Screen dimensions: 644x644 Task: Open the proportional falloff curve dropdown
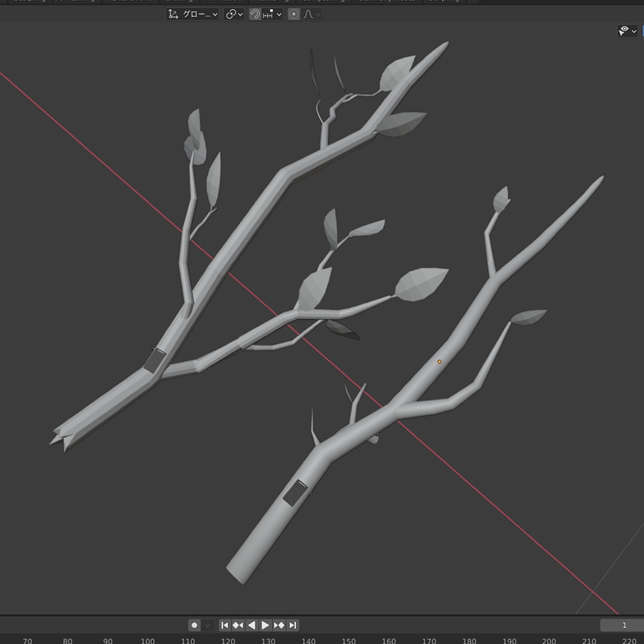pyautogui.click(x=312, y=14)
